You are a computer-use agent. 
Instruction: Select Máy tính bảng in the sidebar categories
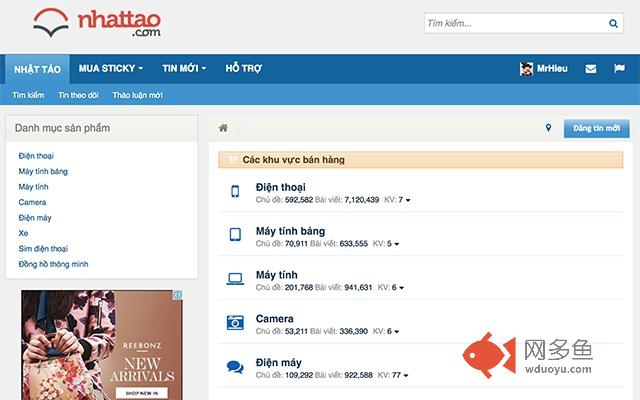43,171
